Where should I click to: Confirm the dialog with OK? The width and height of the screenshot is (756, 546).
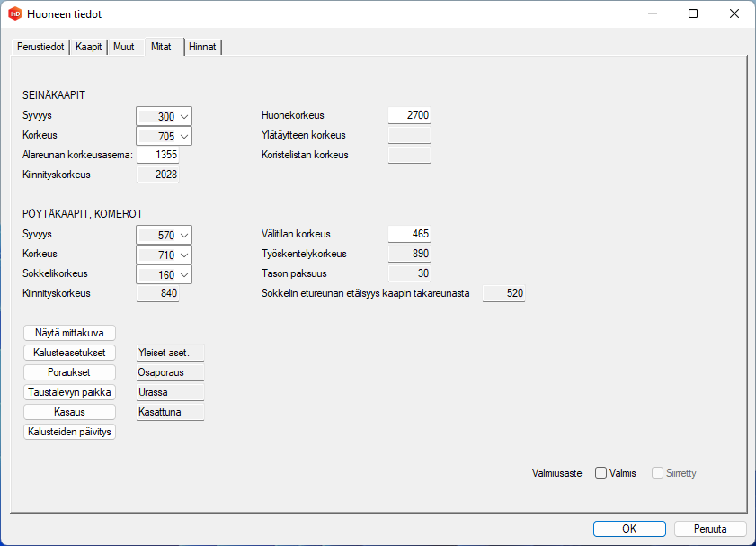coord(629,529)
